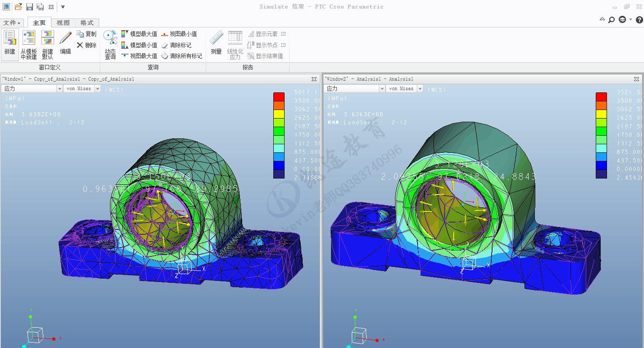The width and height of the screenshot is (644, 348).
Task: Close the Window2 Analysis1 result pane
Action: tap(637, 79)
